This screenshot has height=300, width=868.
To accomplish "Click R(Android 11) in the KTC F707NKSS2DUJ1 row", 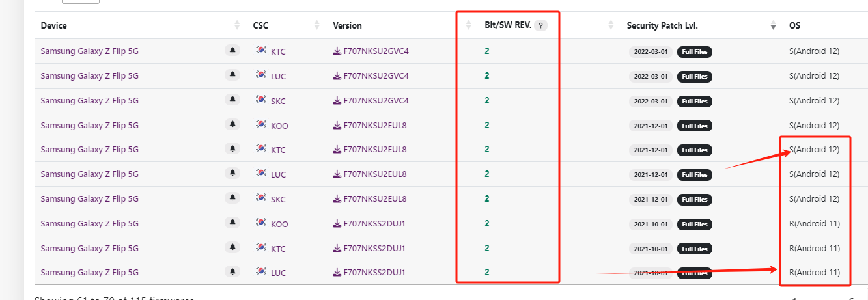I will [x=814, y=248].
